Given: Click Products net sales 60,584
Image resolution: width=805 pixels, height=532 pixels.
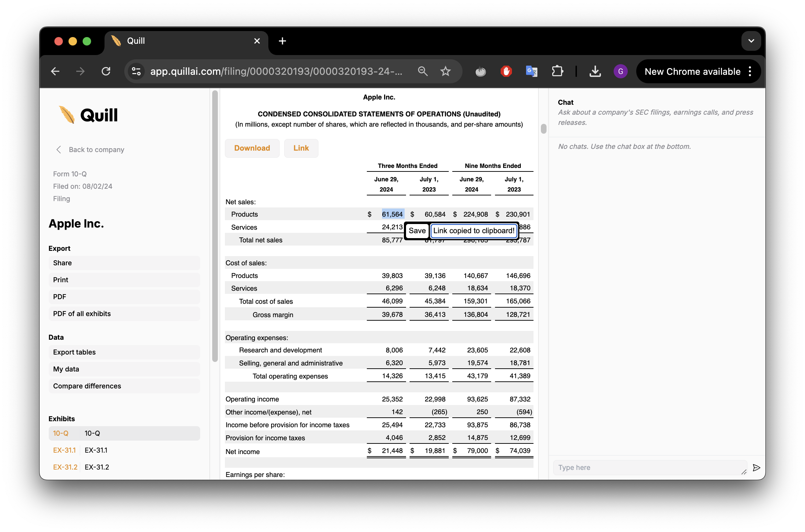Looking at the screenshot, I should click(435, 214).
